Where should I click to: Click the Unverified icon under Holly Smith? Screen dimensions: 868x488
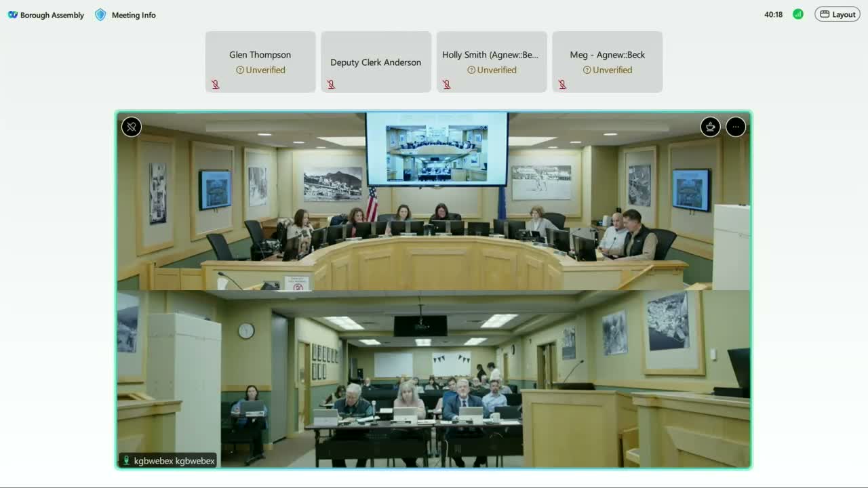tap(471, 70)
